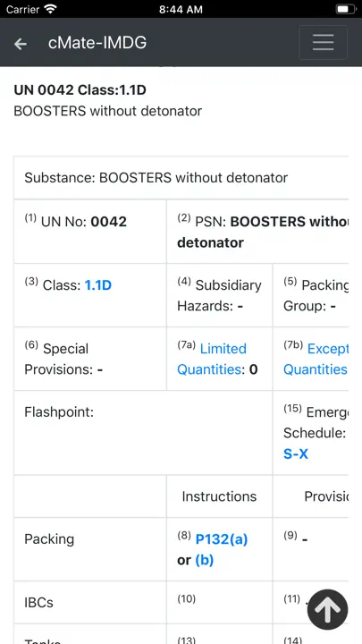Tap the PSN BOOSTERS without detonator cell
362x644 pixels.
tap(257, 232)
